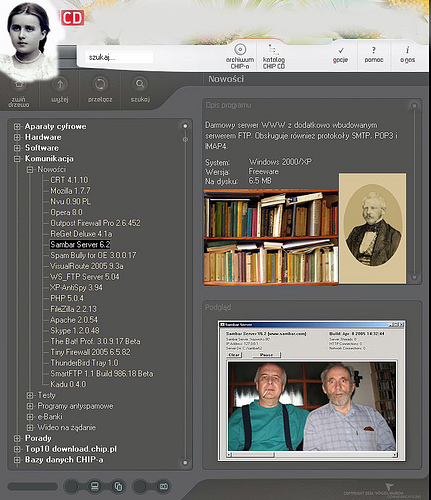
Task: Click the Pause button in Sambar preview
Action: click(267, 355)
